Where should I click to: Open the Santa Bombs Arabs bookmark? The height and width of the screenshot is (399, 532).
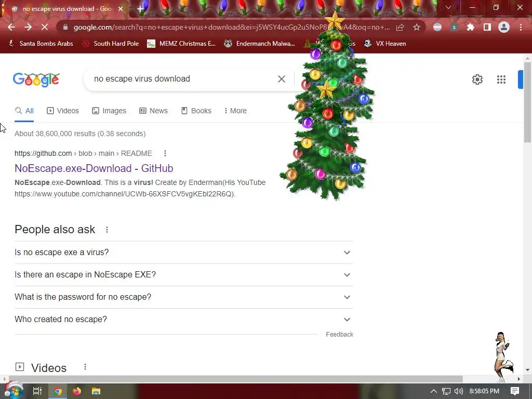click(41, 44)
